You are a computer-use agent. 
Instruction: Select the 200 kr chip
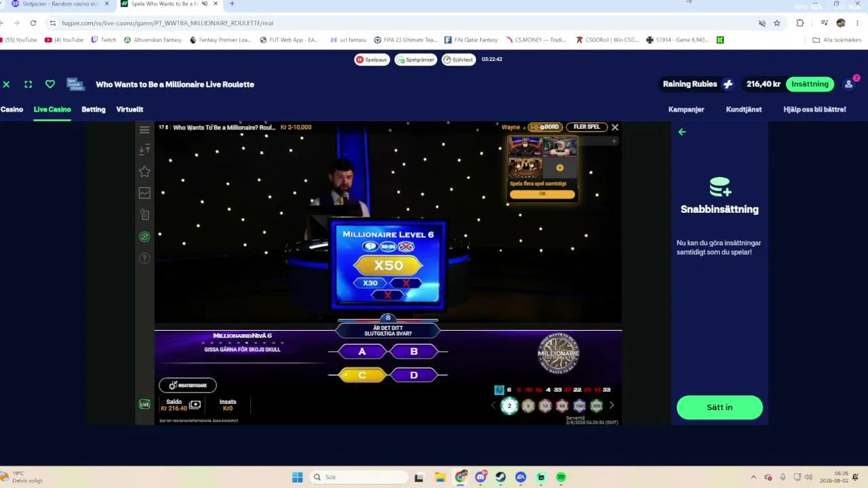(x=596, y=406)
